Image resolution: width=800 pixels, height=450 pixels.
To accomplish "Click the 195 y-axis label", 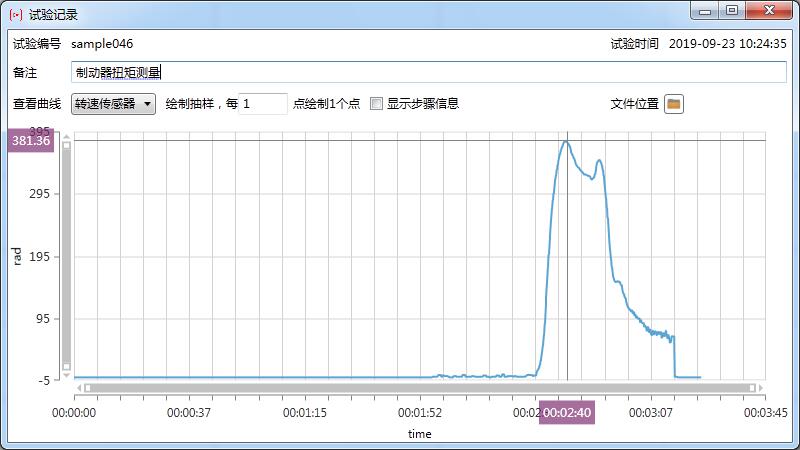I will tap(39, 257).
